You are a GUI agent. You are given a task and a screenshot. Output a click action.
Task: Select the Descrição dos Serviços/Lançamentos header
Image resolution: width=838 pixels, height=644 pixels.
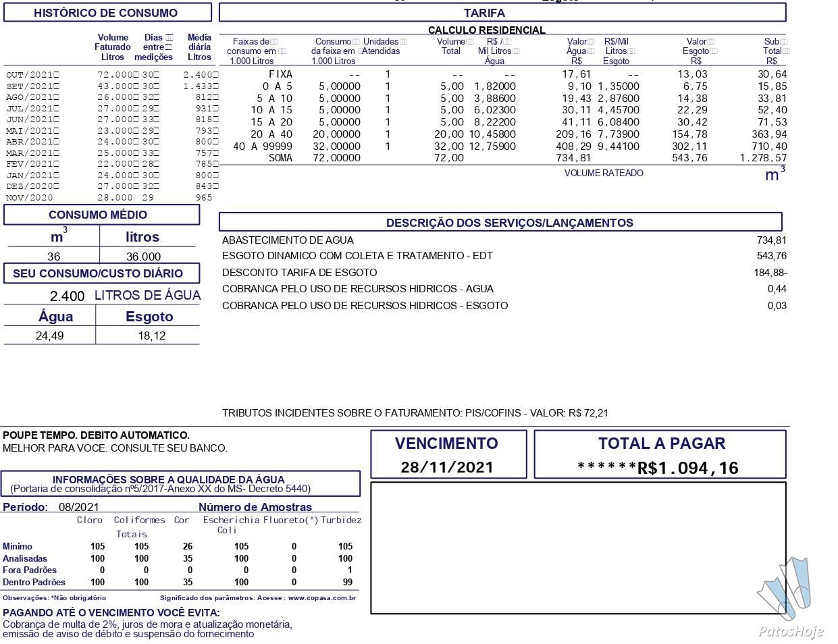500,222
